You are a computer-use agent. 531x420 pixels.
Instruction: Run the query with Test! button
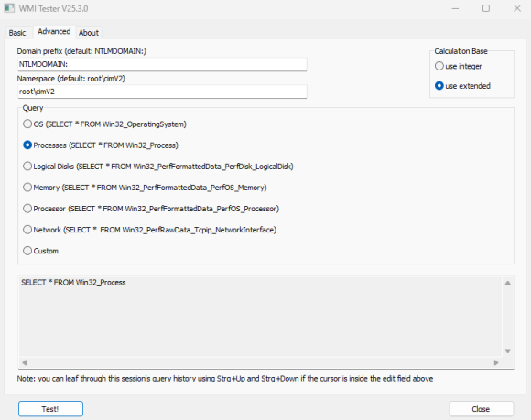click(50, 409)
